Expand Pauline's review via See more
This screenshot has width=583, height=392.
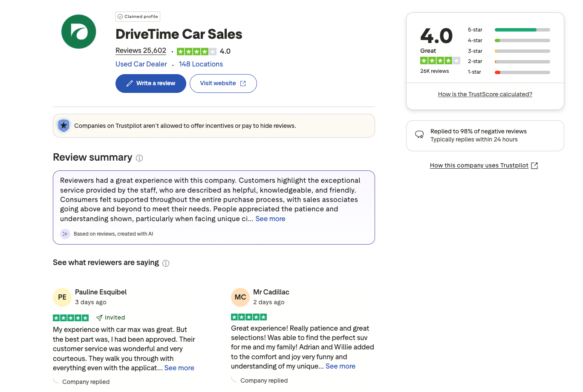tap(179, 368)
